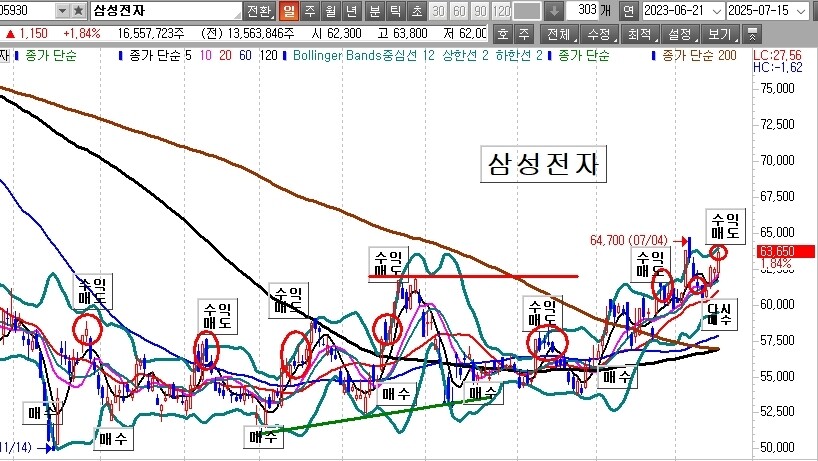The image size is (818, 461).
Task: Click the 시 62,300 open price text
Action: tap(336, 34)
